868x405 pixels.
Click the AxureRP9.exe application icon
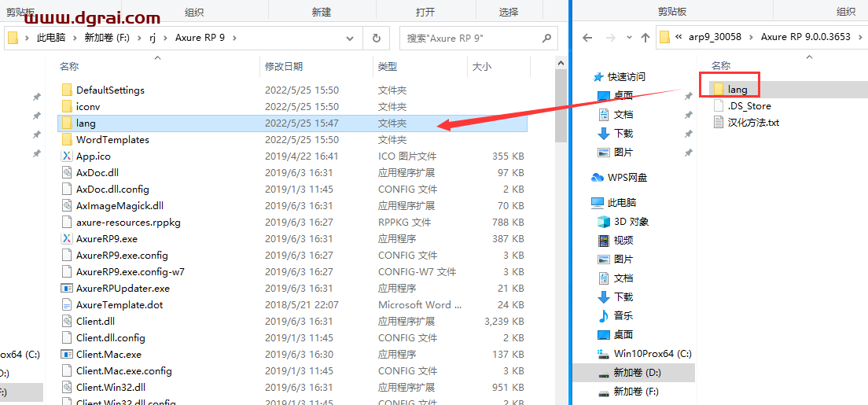[67, 239]
